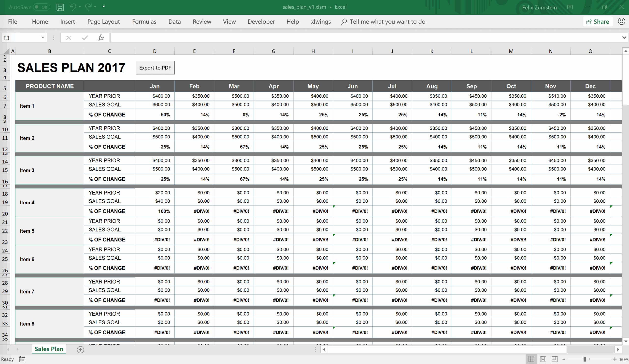Add a new sheet with plus icon

tap(80, 350)
